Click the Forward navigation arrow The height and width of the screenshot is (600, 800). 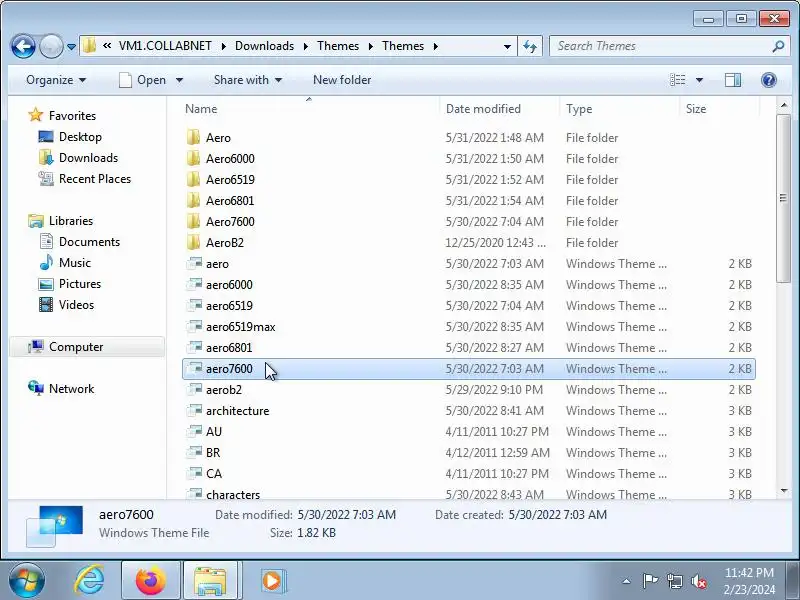click(51, 46)
